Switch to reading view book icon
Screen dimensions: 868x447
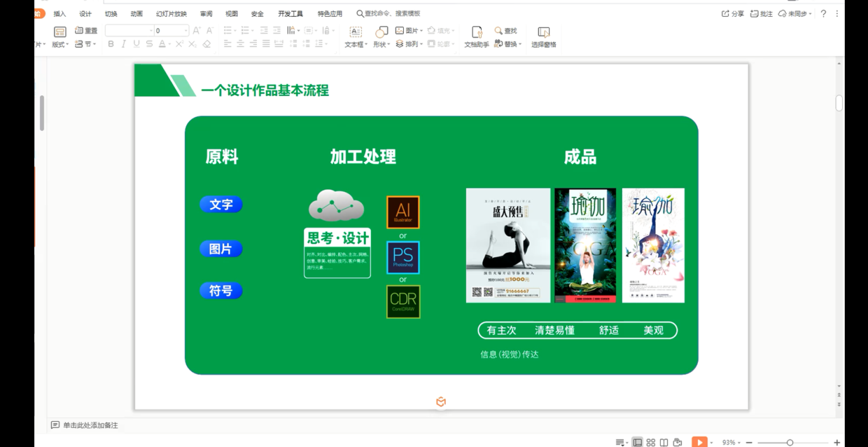click(664, 442)
